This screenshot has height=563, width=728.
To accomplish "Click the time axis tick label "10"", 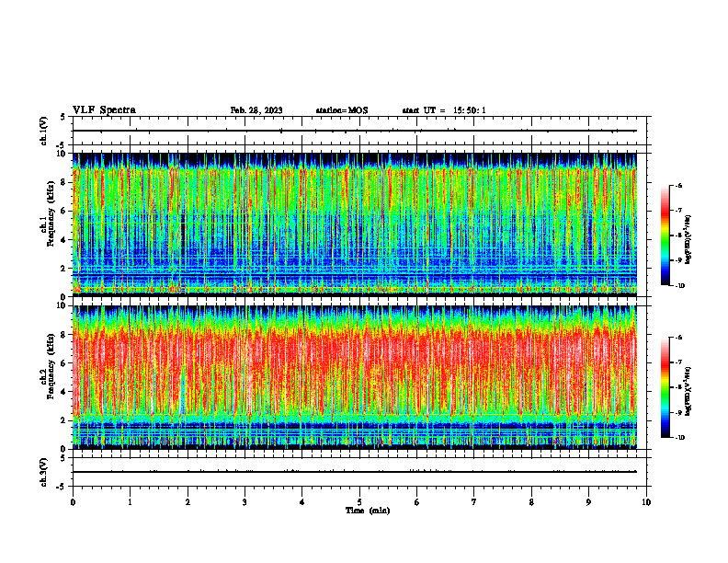I will [646, 502].
